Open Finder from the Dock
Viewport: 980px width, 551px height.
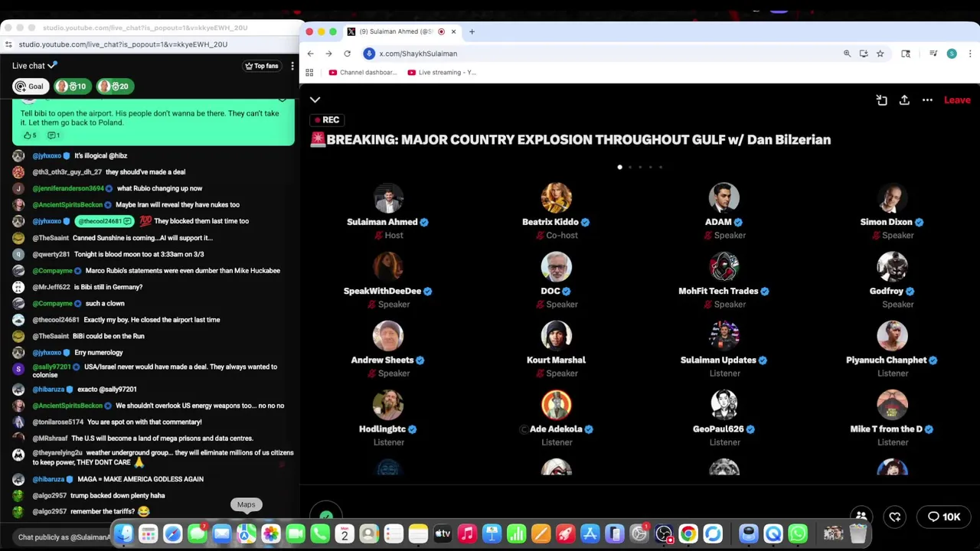click(123, 533)
